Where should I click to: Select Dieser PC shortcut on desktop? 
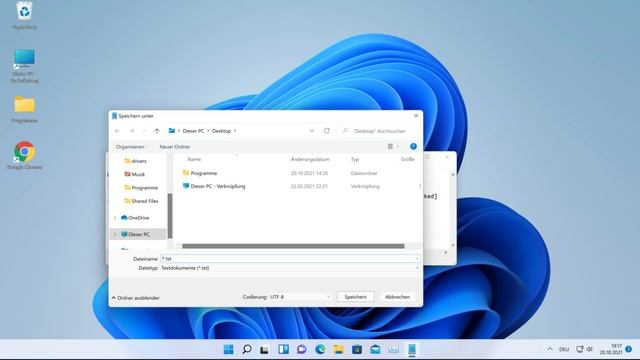(24, 66)
